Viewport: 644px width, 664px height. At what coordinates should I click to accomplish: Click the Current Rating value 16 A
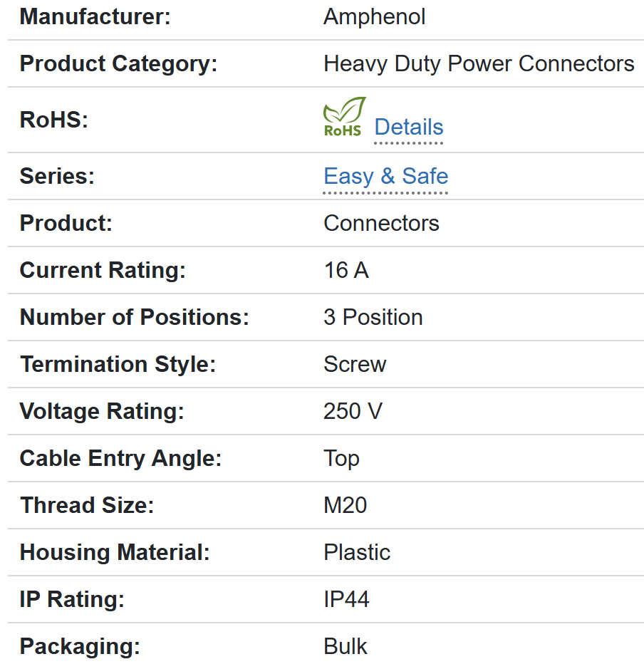coord(346,270)
